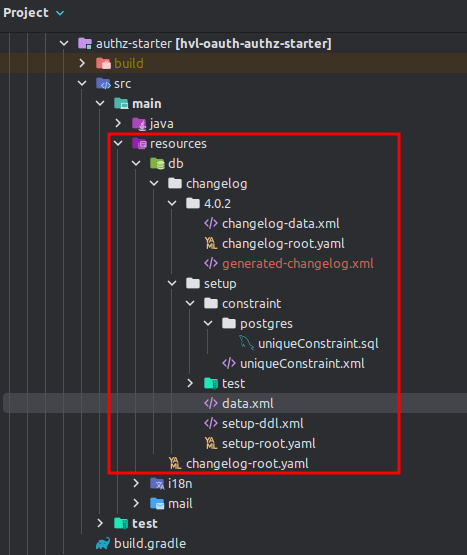Screen dimensions: 467x555
Task: Expand the test folder under setup
Action: point(190,383)
